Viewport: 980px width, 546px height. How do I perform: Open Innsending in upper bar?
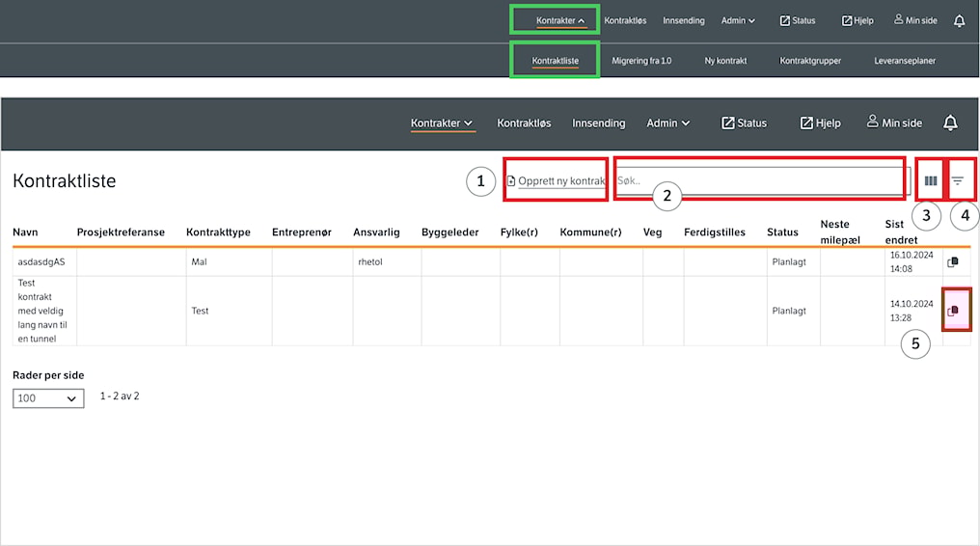(683, 20)
